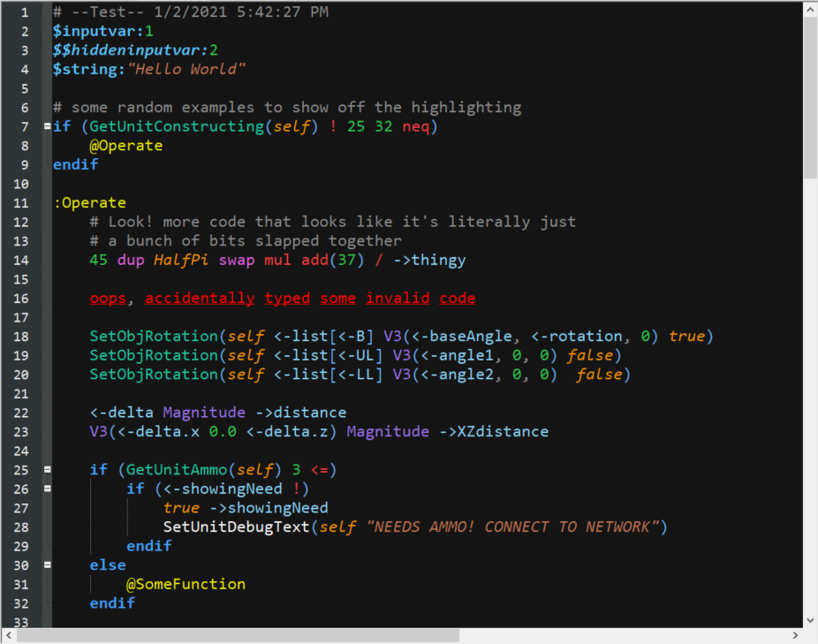Collapse the nested showingNeed if block fold

click(47, 489)
